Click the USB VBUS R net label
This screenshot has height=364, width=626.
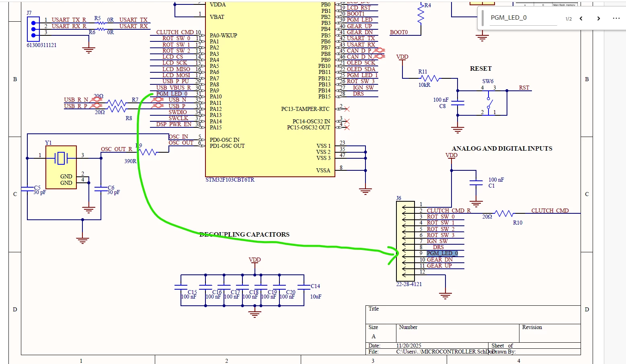pyautogui.click(x=174, y=88)
